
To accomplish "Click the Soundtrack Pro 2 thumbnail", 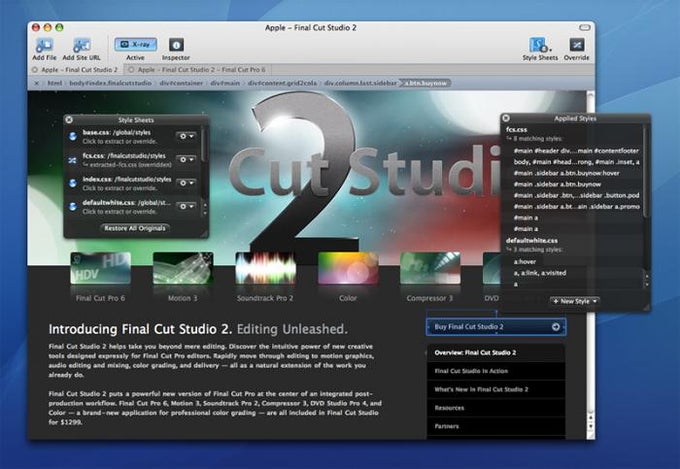I will 265,269.
